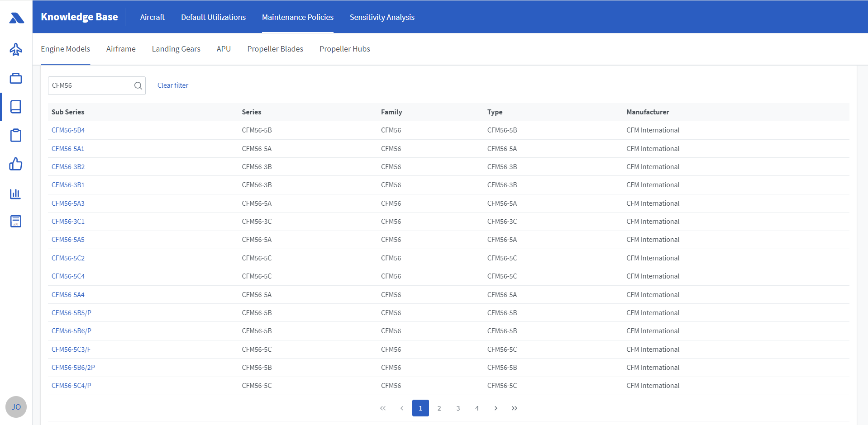Click the Sub Series column header
This screenshot has height=425, width=868.
tap(68, 112)
